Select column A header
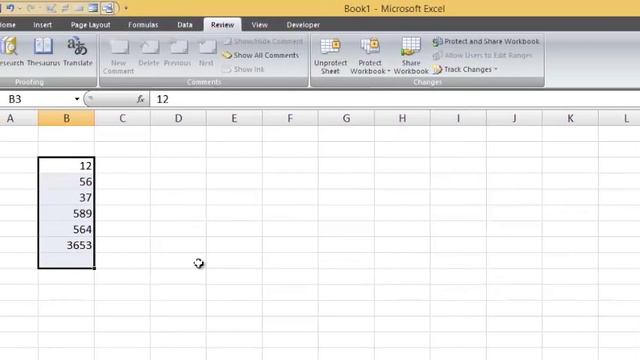 click(19, 118)
